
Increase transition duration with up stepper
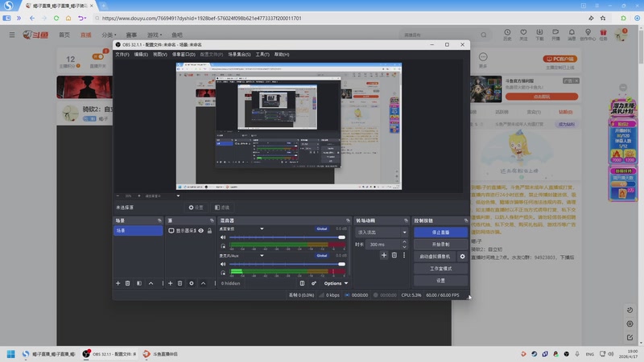pos(405,242)
